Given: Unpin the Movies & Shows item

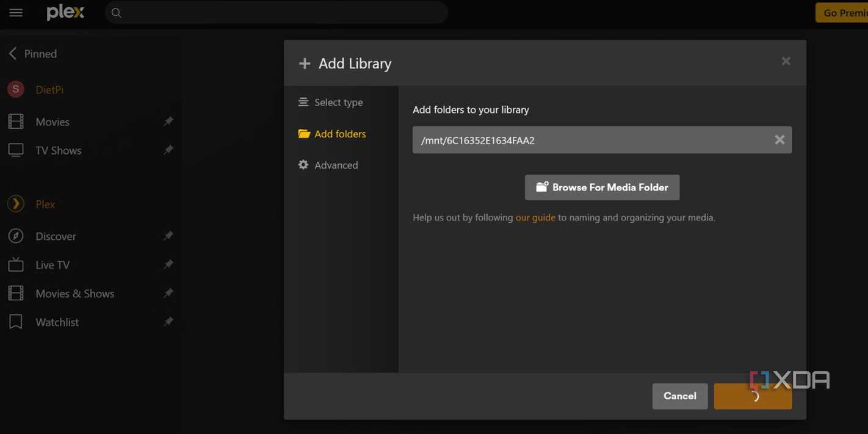Looking at the screenshot, I should [168, 293].
